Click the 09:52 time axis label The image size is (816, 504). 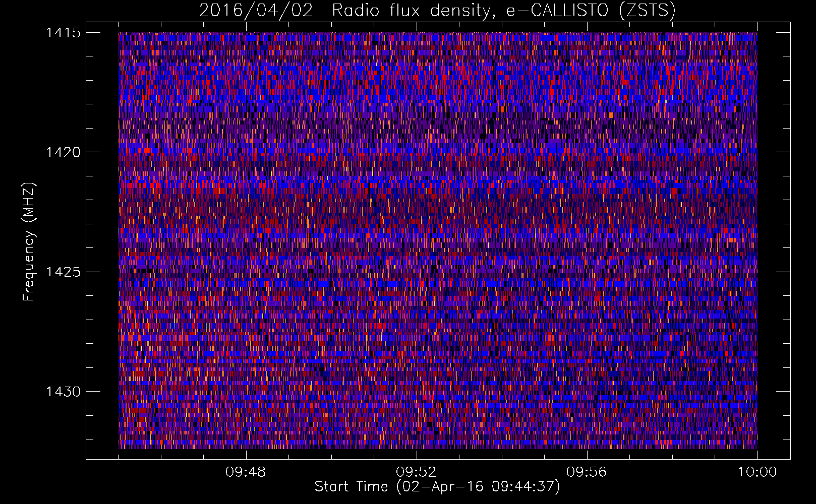click(416, 472)
